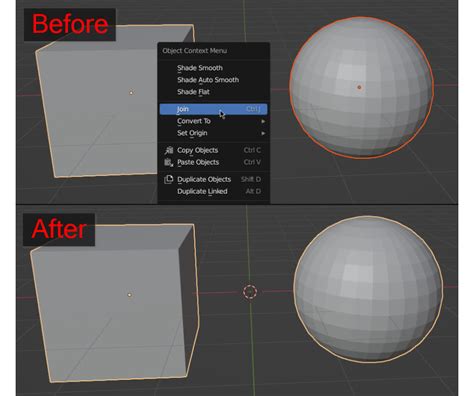
Task: Choose Join from the Object Context Menu
Action: click(x=213, y=109)
